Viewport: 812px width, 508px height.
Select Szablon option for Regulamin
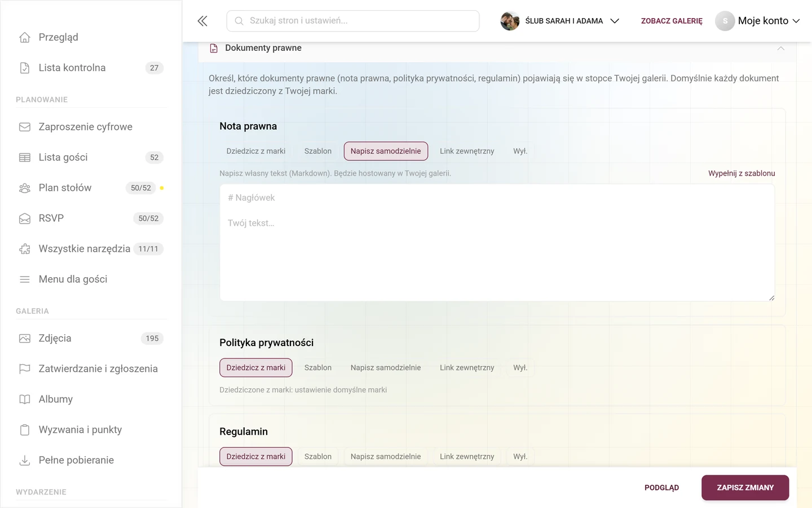point(318,457)
